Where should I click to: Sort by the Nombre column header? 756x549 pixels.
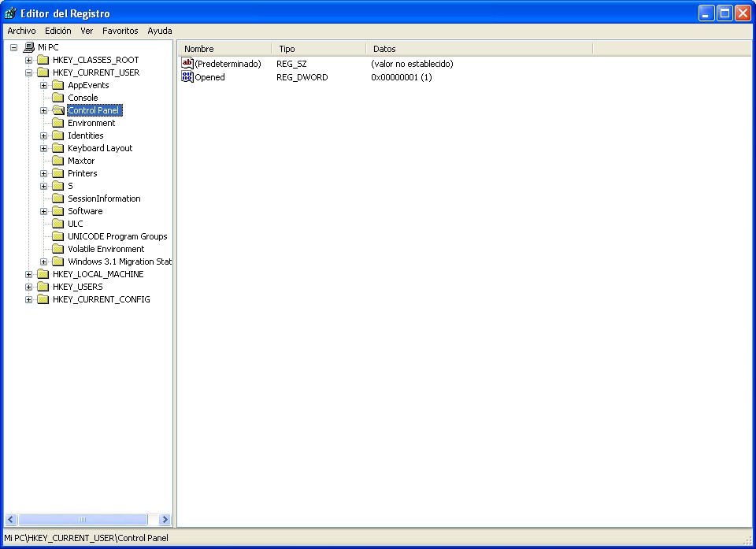[224, 49]
